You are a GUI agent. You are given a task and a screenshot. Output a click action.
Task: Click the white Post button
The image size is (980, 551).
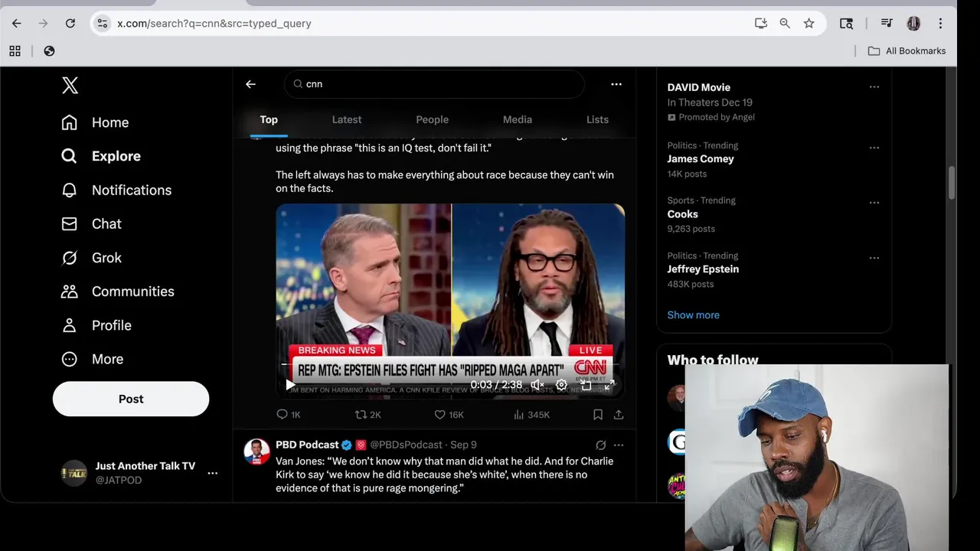131,399
